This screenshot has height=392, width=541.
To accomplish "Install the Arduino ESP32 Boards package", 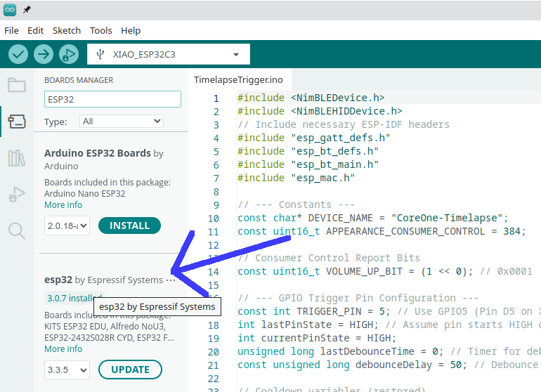I will pos(129,226).
